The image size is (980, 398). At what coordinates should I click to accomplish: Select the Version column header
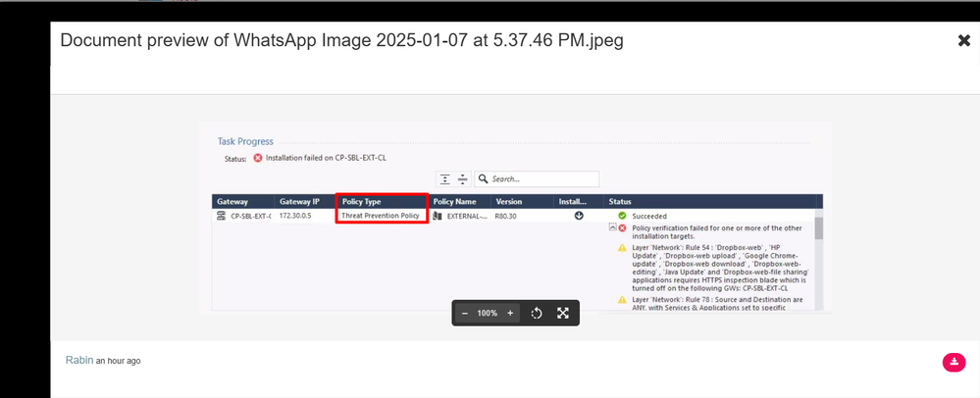(x=508, y=201)
